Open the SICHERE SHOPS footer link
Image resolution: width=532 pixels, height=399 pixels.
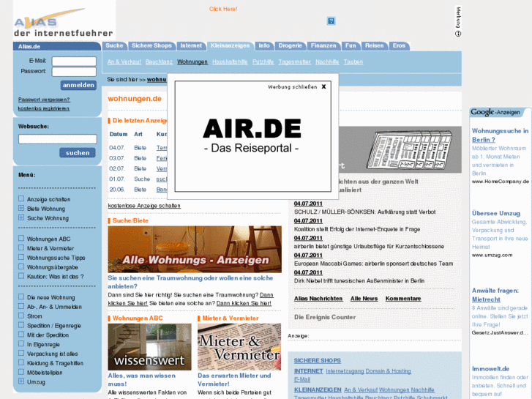318,361
